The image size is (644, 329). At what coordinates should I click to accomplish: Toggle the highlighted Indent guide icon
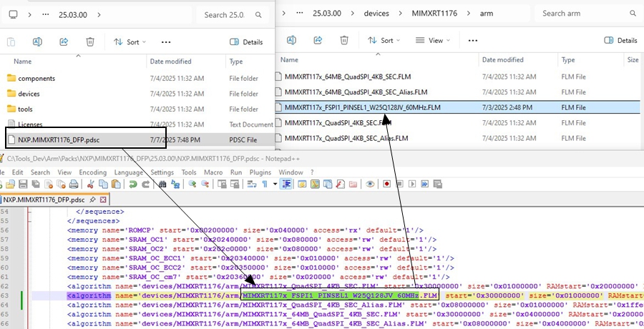[x=286, y=184]
